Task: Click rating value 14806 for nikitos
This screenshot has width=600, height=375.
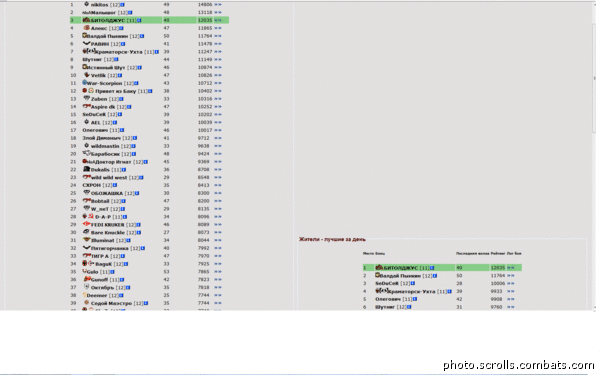Action: pos(205,5)
